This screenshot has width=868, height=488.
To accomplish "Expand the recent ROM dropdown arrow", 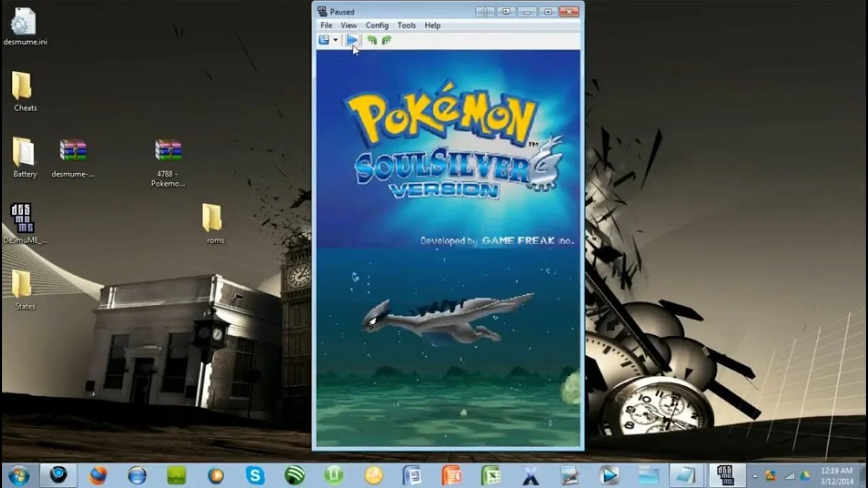I will (335, 40).
